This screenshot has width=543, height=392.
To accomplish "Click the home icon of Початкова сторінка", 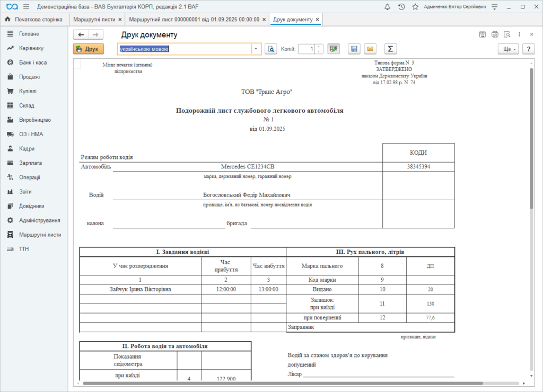I will coord(7,20).
